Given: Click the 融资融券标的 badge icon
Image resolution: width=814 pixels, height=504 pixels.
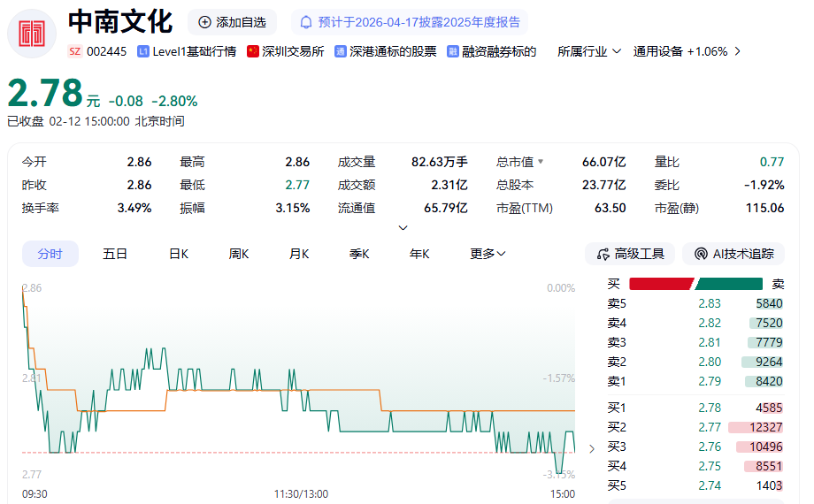Looking at the screenshot, I should click(x=453, y=51).
